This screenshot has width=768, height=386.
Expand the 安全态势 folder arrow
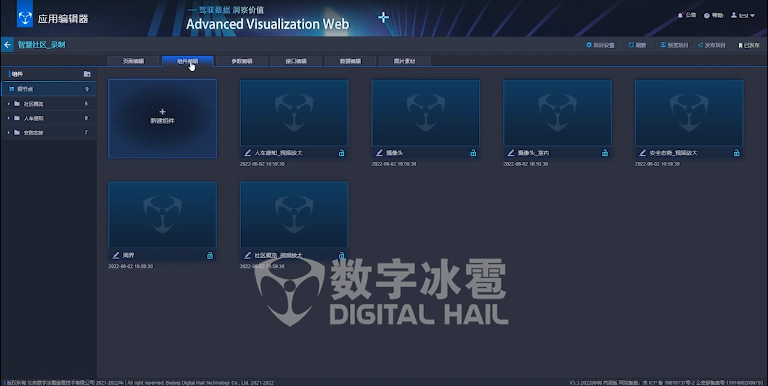coord(8,132)
